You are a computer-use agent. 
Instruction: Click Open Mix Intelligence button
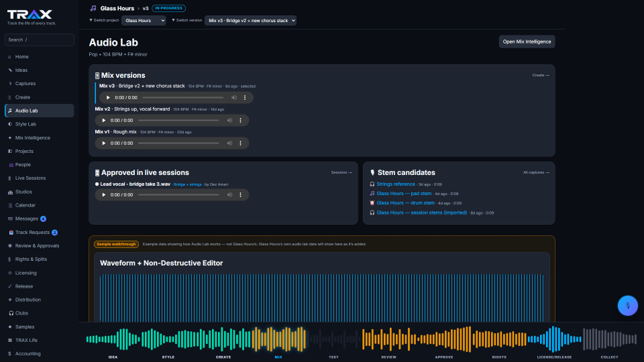(527, 42)
